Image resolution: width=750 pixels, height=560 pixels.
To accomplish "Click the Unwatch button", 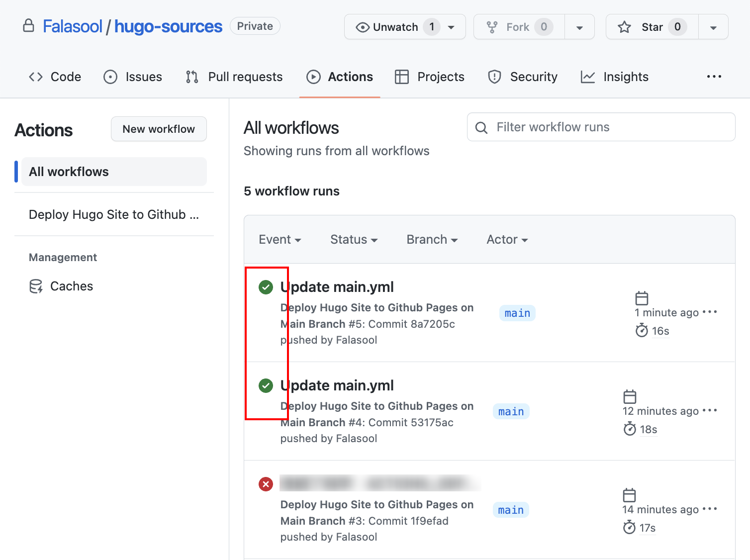I will point(405,27).
